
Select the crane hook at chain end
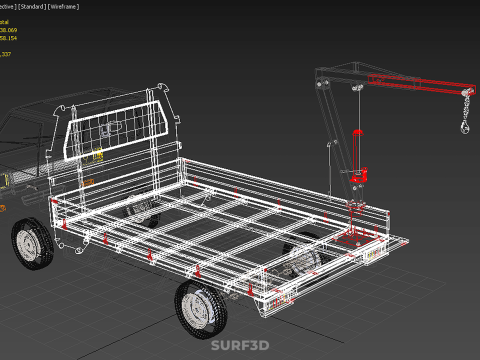click(x=465, y=127)
